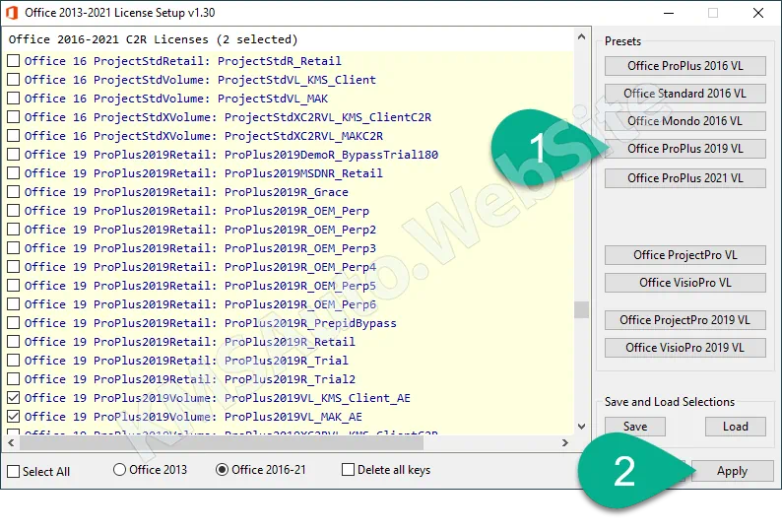Check ProjectStdR_Retail license checkbox
The height and width of the screenshot is (532, 782).
14,61
